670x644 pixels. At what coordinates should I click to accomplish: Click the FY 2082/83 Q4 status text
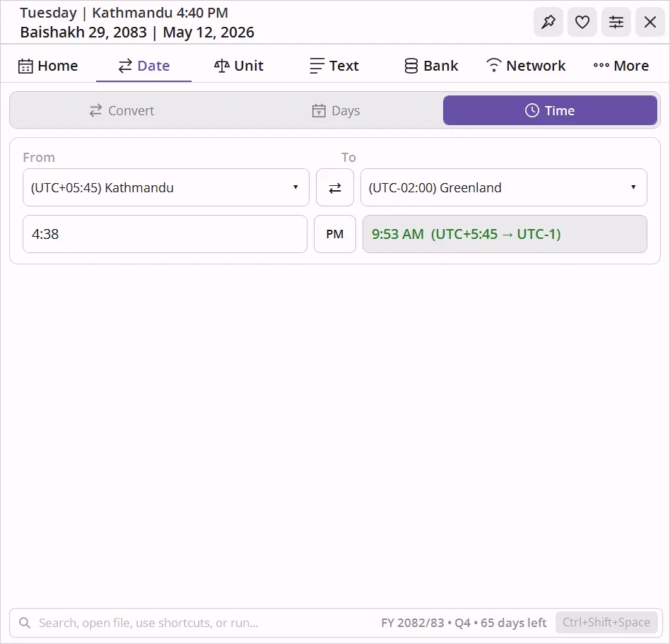[x=464, y=623]
